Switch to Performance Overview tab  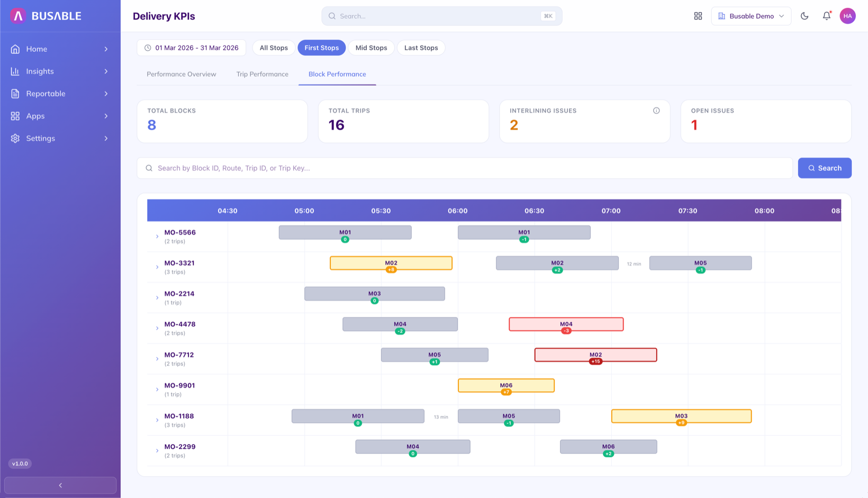coord(182,74)
